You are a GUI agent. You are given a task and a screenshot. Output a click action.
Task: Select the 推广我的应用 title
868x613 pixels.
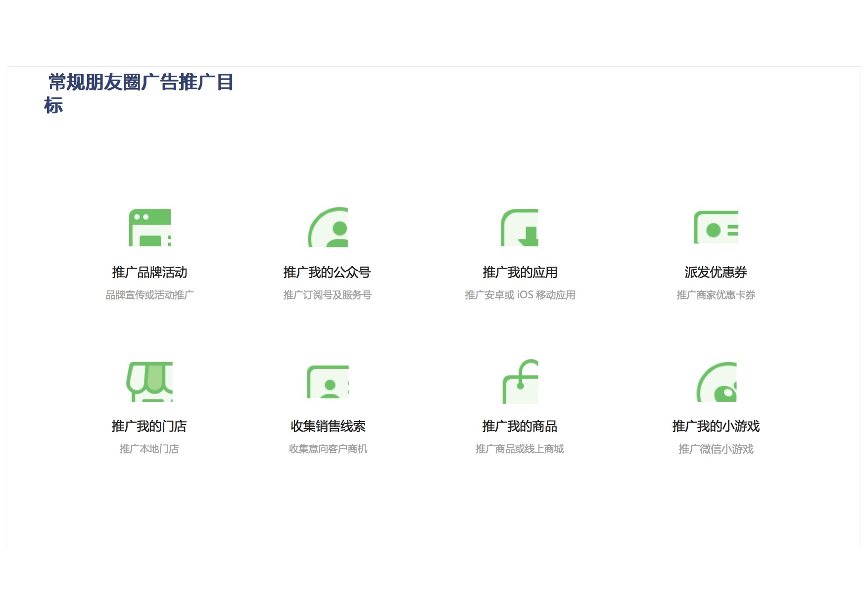[x=520, y=273]
